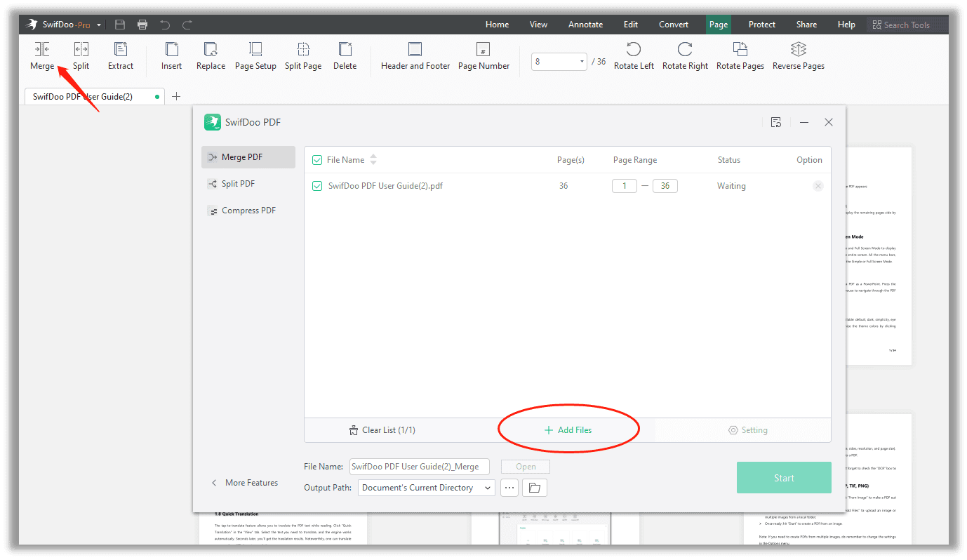Open the Share tab
967x560 pixels.
[x=806, y=25]
